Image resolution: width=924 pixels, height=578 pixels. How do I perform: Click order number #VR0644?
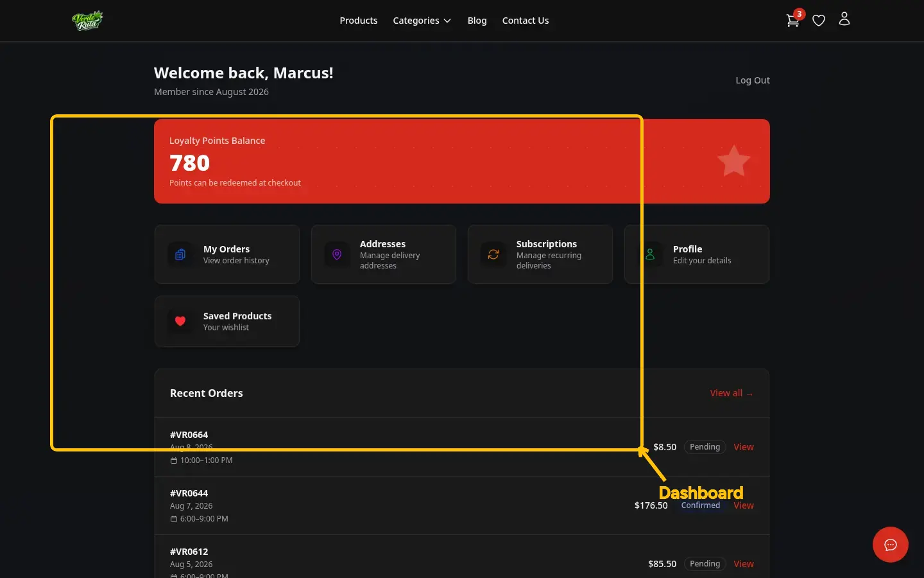click(189, 493)
